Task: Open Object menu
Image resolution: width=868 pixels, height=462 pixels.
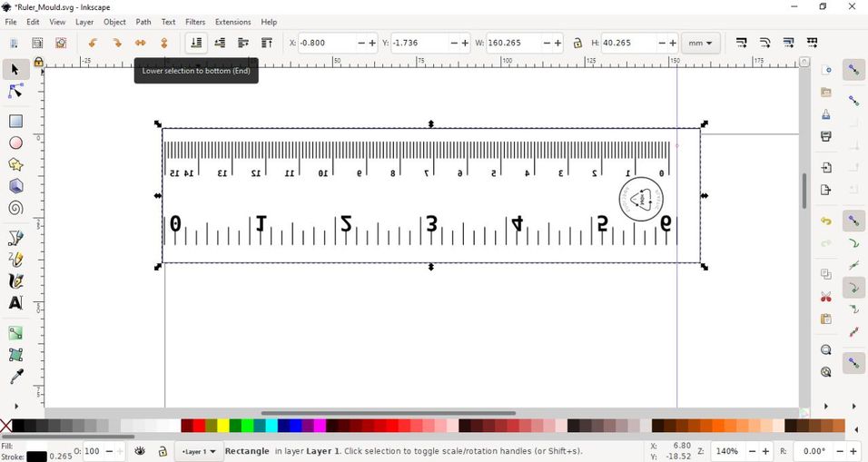Action: point(114,22)
